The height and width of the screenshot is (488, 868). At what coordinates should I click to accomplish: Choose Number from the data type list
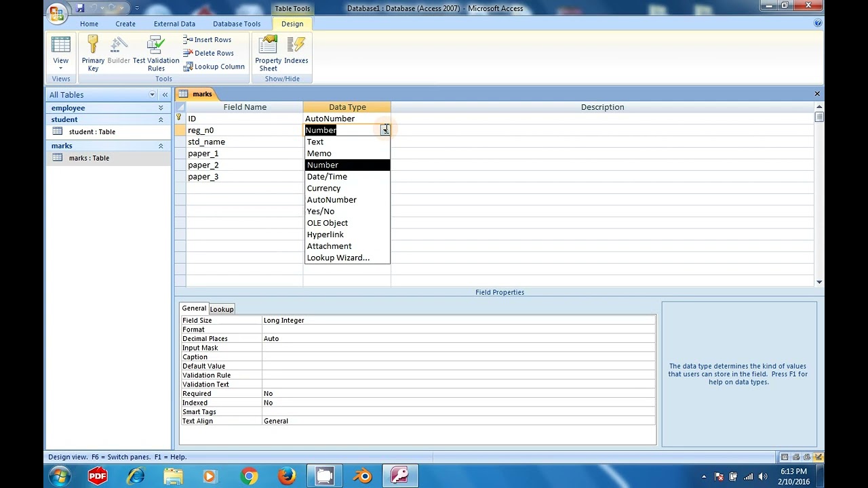(347, 165)
